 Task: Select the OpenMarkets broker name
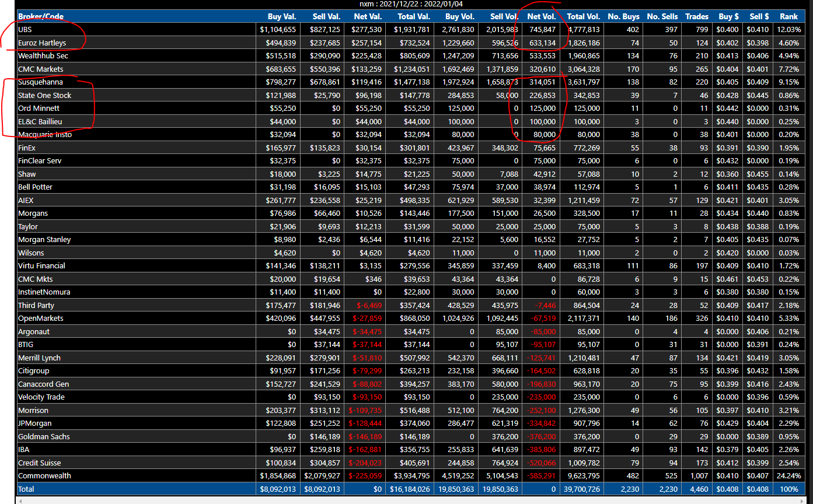(x=41, y=318)
